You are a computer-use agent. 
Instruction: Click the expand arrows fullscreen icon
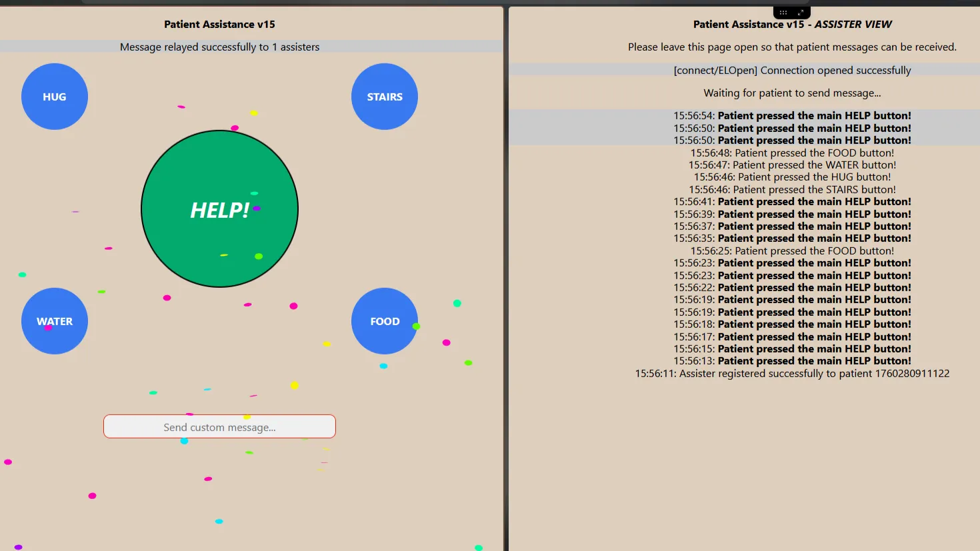click(x=801, y=13)
